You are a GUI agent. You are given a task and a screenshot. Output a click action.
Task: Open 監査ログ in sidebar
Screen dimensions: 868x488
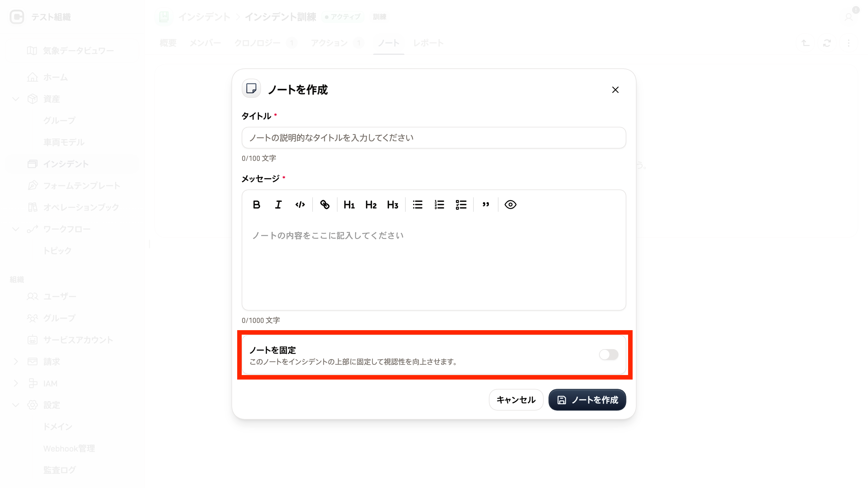tap(60, 470)
